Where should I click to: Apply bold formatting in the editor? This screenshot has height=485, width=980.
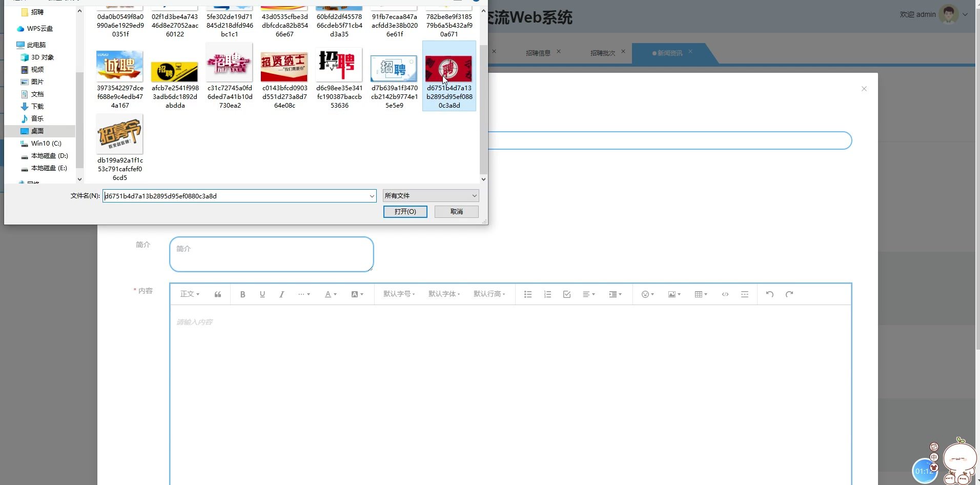pyautogui.click(x=243, y=294)
